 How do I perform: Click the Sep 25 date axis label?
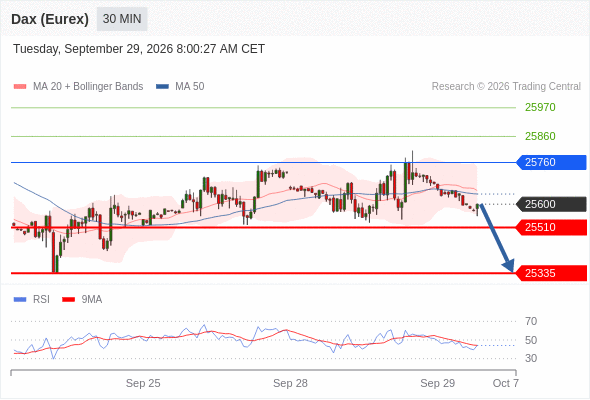point(143,383)
